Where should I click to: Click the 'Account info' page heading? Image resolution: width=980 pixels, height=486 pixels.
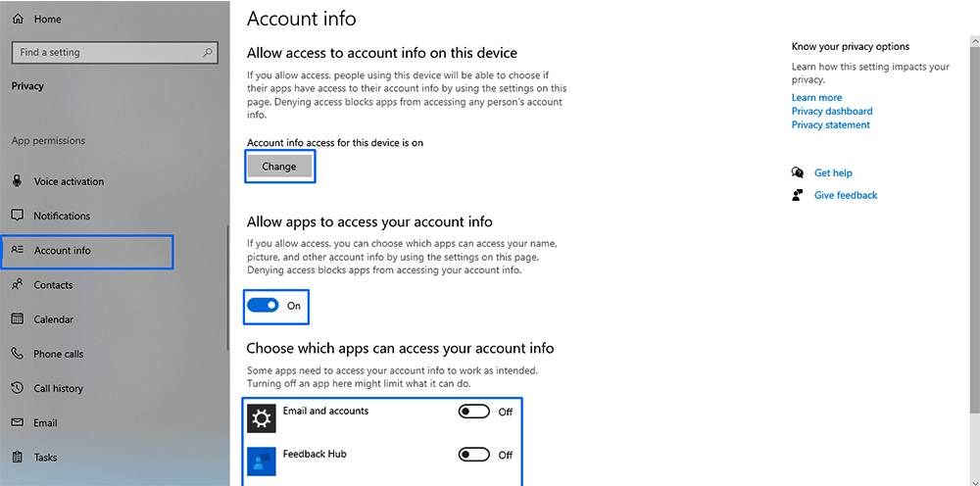(301, 18)
